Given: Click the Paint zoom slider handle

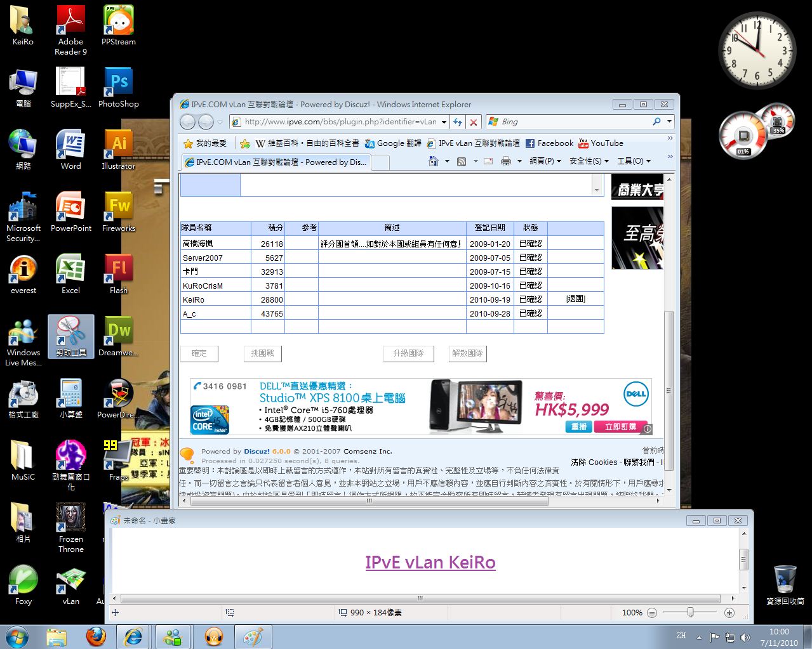Looking at the screenshot, I should coord(690,612).
